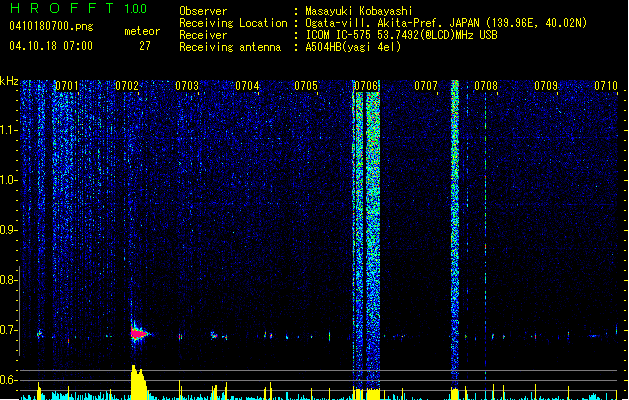
Task: Click the 0.8 kHz axis tick
Action: coord(8,280)
